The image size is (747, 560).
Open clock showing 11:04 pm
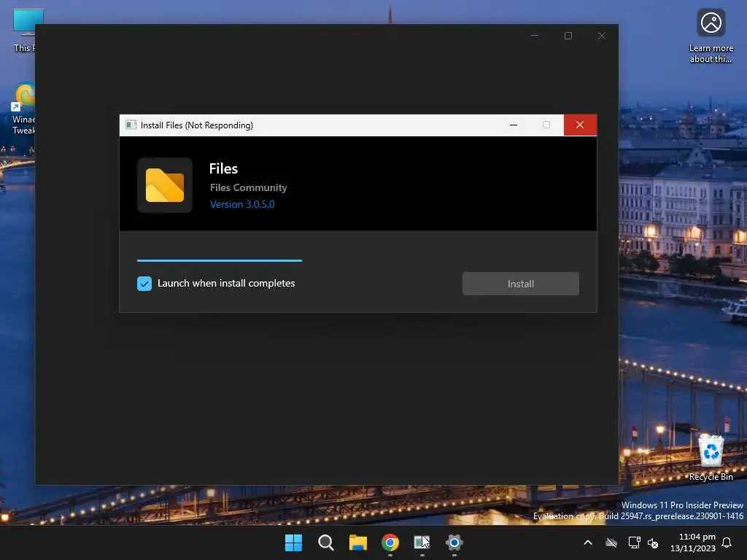(693, 542)
